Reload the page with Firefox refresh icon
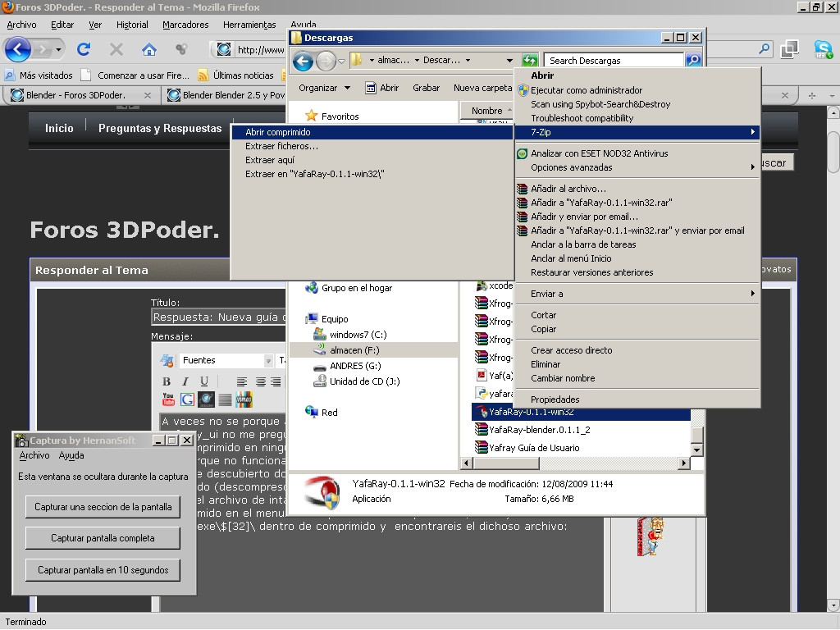Image resolution: width=840 pixels, height=630 pixels. [84, 50]
